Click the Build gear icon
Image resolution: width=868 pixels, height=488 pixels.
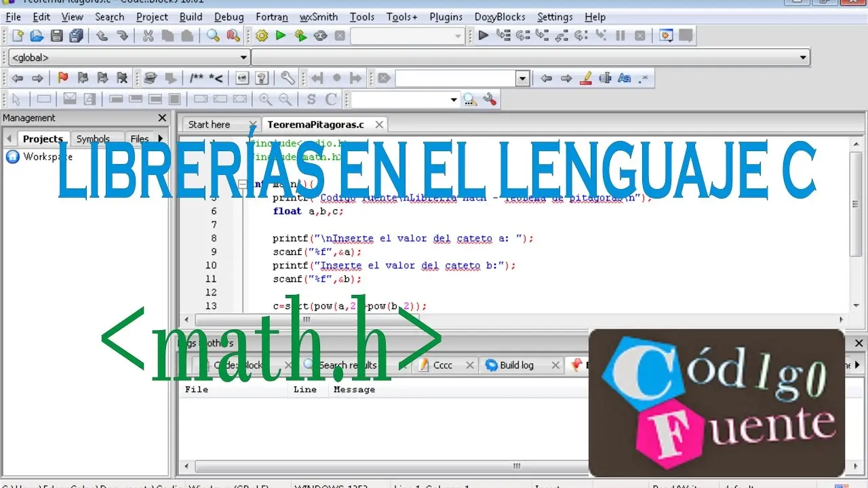(262, 36)
